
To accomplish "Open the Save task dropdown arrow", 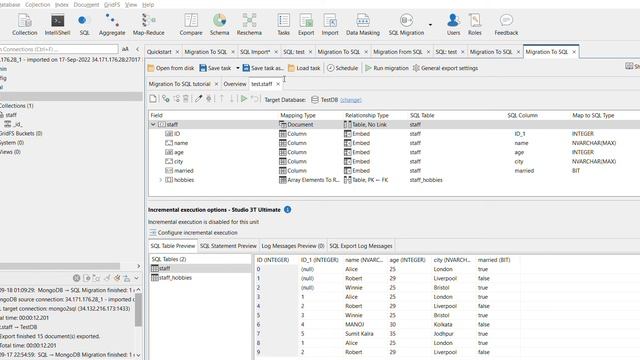I will (238, 68).
